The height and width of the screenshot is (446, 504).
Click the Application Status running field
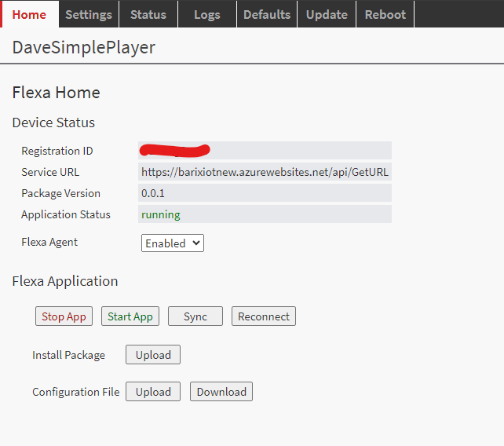pyautogui.click(x=265, y=214)
